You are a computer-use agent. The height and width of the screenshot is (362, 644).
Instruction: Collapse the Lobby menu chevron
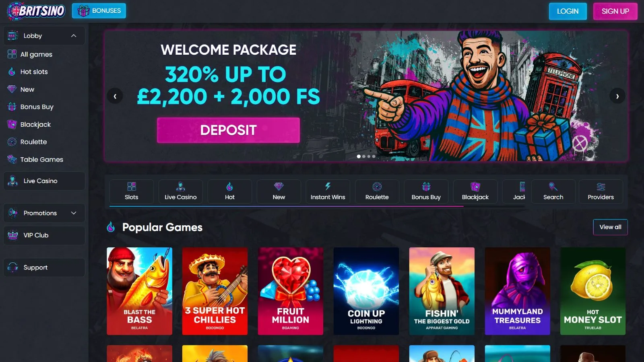(x=74, y=36)
